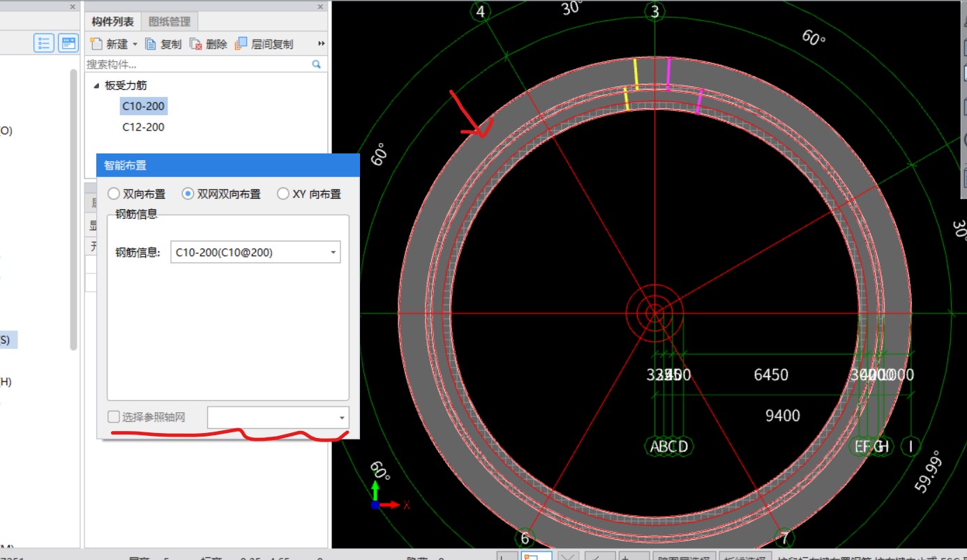Select the 双网双向布置 radio option
This screenshot has height=560, width=967.
click(x=221, y=194)
